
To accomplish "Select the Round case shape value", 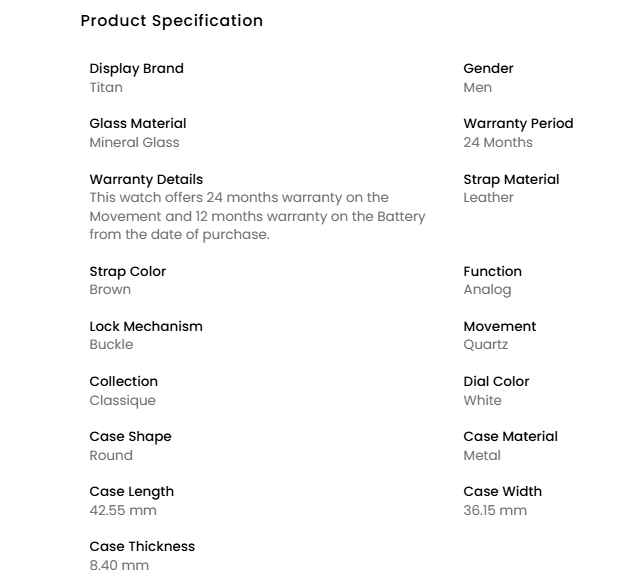I will pos(111,455).
